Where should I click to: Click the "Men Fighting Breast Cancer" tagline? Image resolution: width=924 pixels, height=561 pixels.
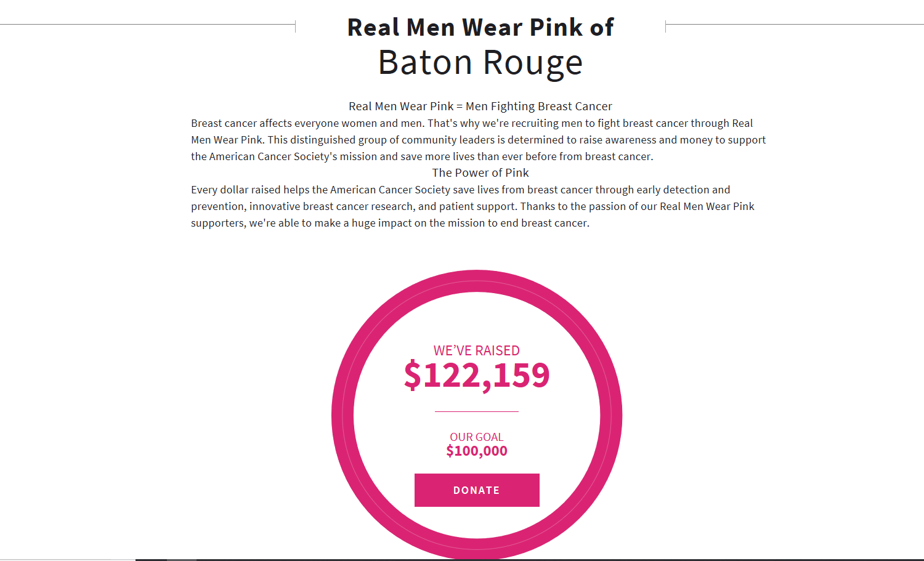(x=539, y=107)
